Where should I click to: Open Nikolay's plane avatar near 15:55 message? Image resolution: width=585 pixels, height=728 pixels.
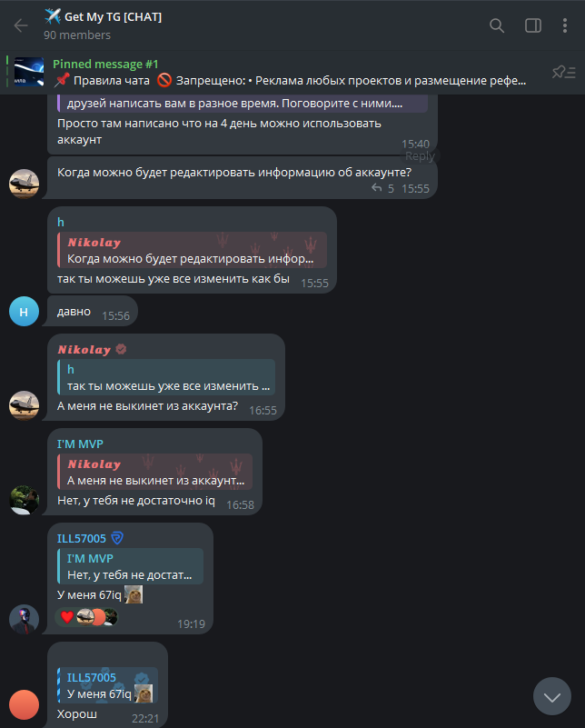pos(25,184)
